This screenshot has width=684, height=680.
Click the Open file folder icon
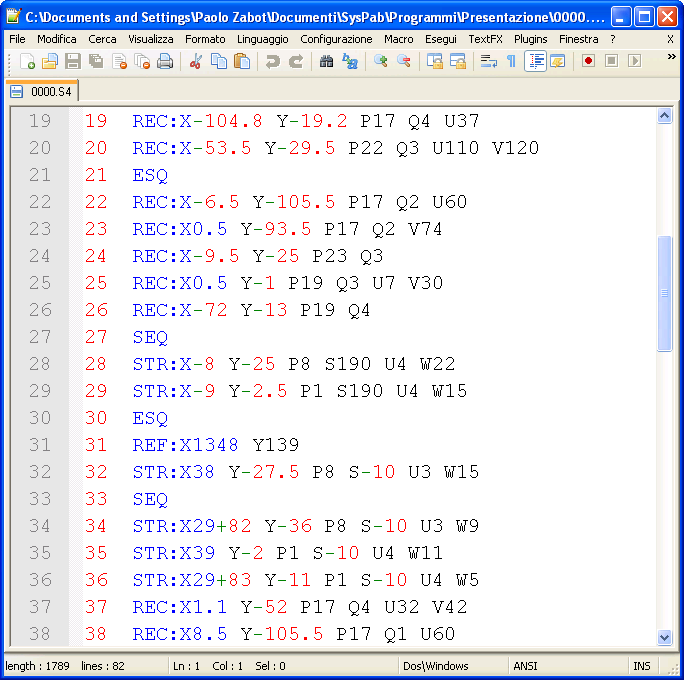pos(50,61)
